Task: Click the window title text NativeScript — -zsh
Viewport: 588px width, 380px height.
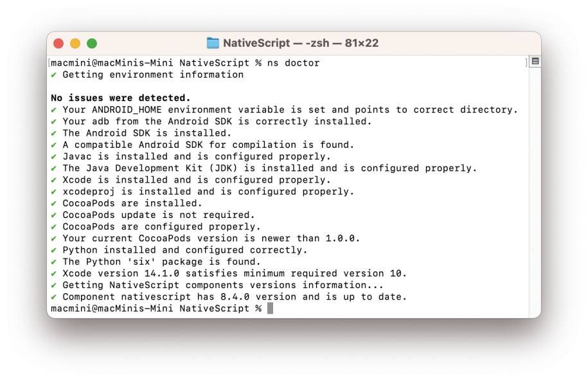Action: 301,43
